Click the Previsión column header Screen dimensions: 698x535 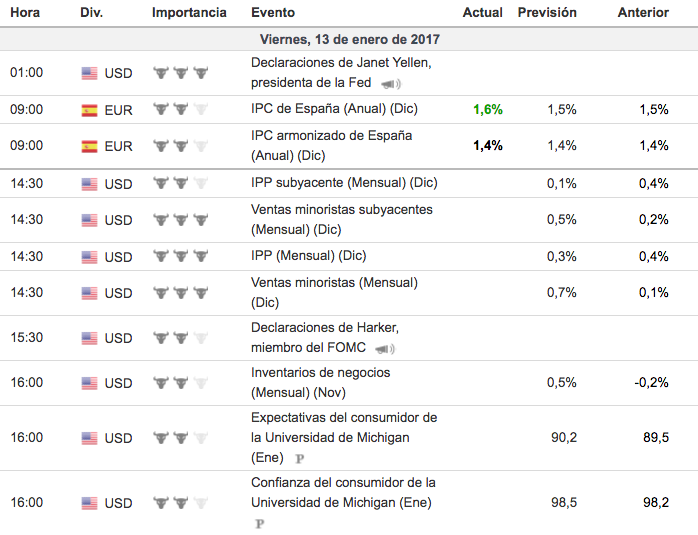click(x=547, y=13)
